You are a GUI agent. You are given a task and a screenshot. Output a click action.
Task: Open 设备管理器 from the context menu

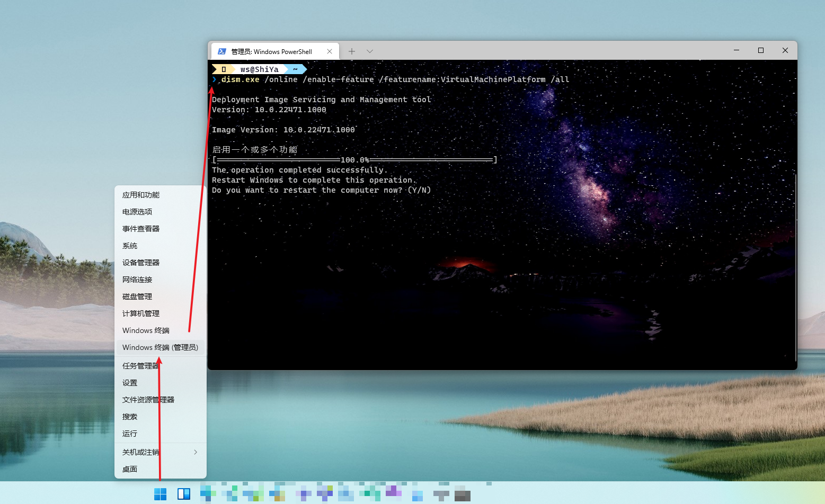click(x=161, y=263)
